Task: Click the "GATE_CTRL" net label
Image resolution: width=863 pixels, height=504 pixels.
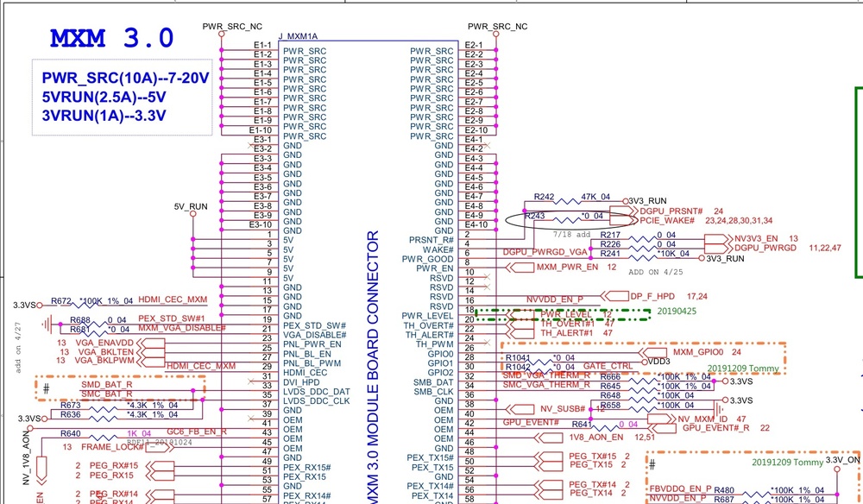Action: (608, 366)
